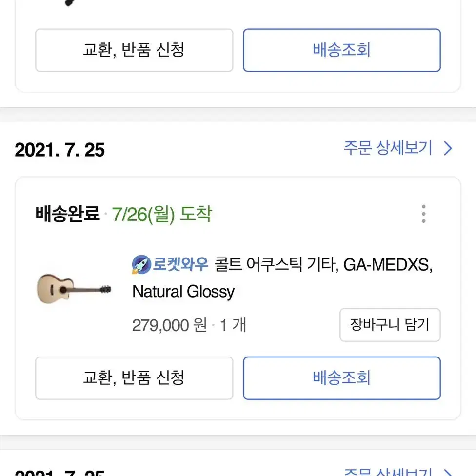Add guitar to cart with 장바구니 담기

(x=390, y=324)
